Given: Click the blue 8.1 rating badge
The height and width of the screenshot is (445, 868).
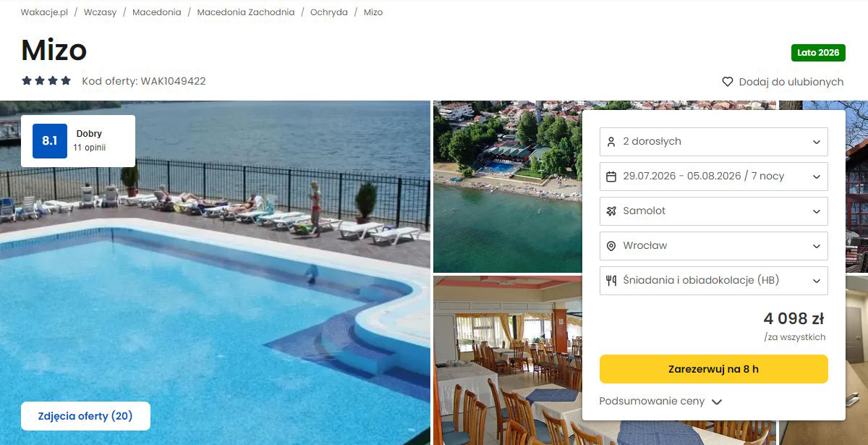Looking at the screenshot, I should coord(50,141).
